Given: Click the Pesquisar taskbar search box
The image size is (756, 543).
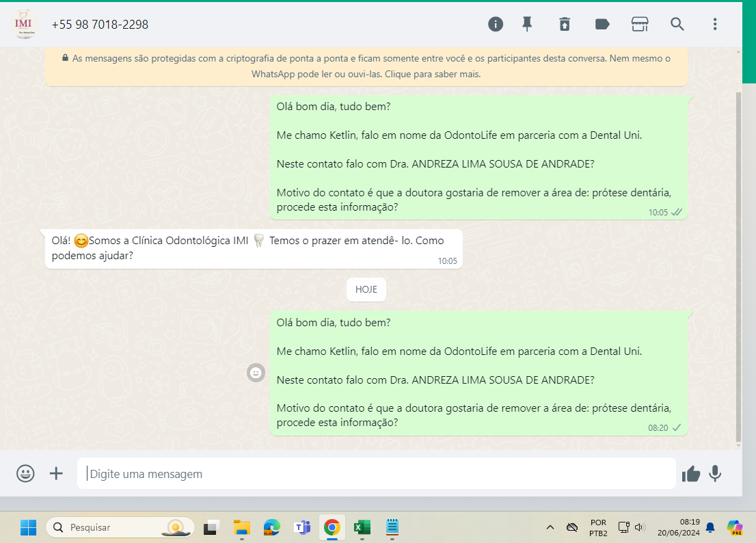Looking at the screenshot, I should (x=120, y=527).
